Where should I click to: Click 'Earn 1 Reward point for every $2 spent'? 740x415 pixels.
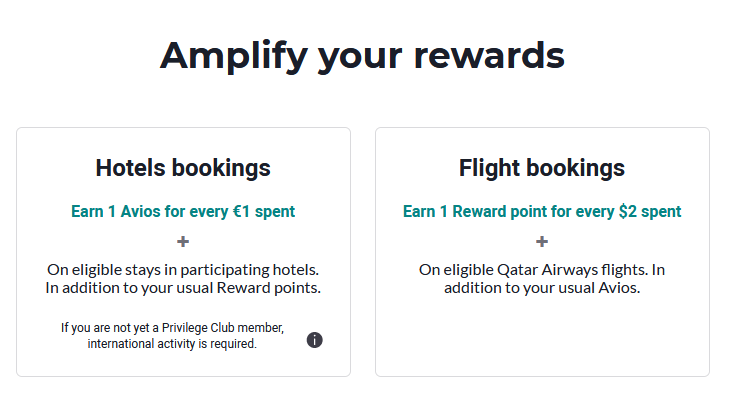click(x=542, y=212)
